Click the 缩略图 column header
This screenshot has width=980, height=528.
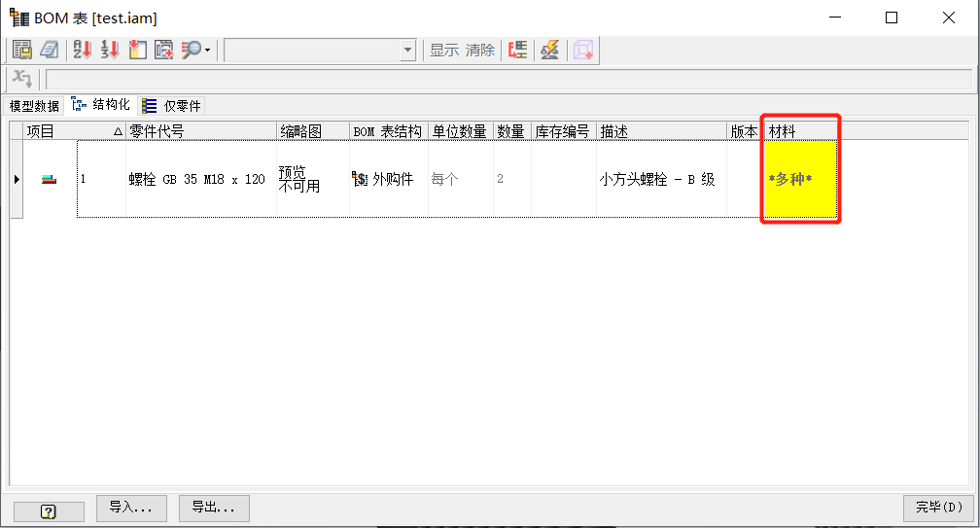pyautogui.click(x=313, y=131)
